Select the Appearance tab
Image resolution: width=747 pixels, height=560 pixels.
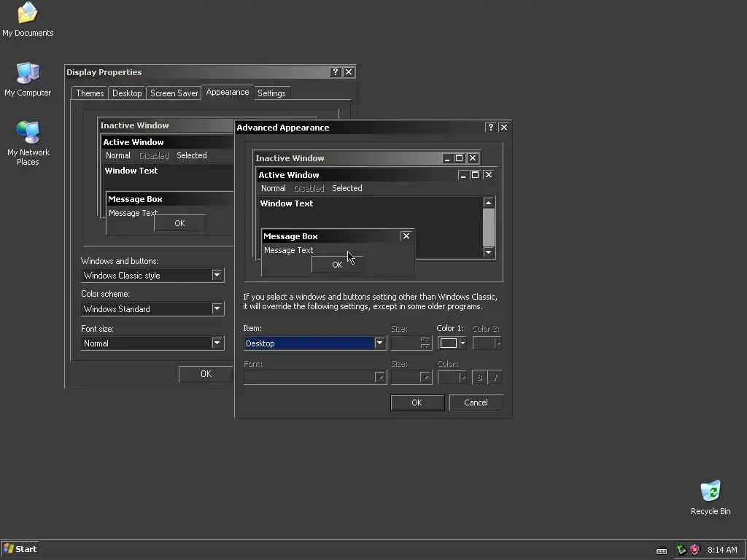pyautogui.click(x=228, y=93)
